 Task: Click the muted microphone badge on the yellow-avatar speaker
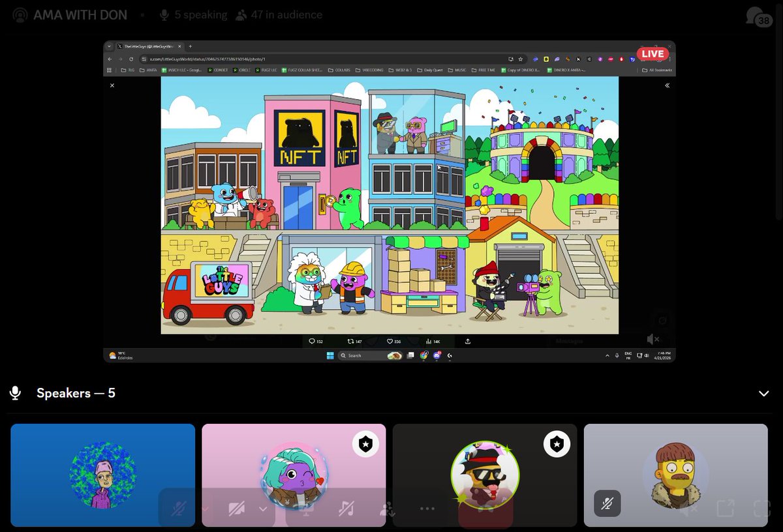[607, 503]
